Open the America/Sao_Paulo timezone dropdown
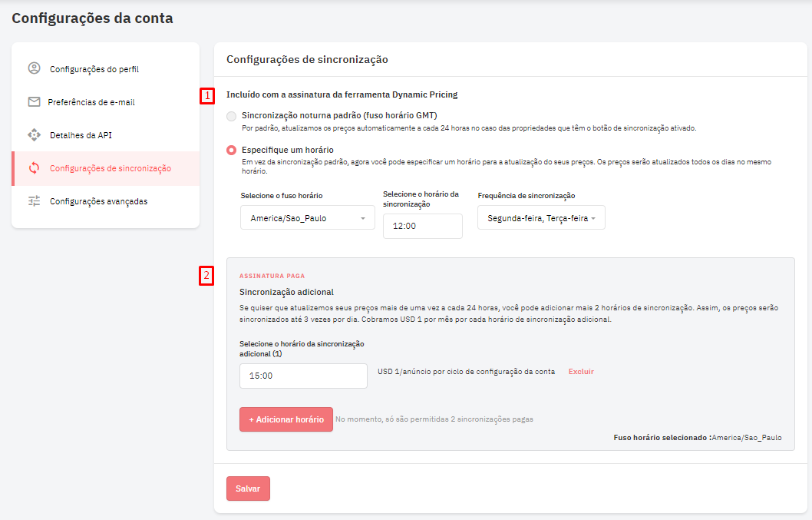The height and width of the screenshot is (520, 812). (307, 218)
